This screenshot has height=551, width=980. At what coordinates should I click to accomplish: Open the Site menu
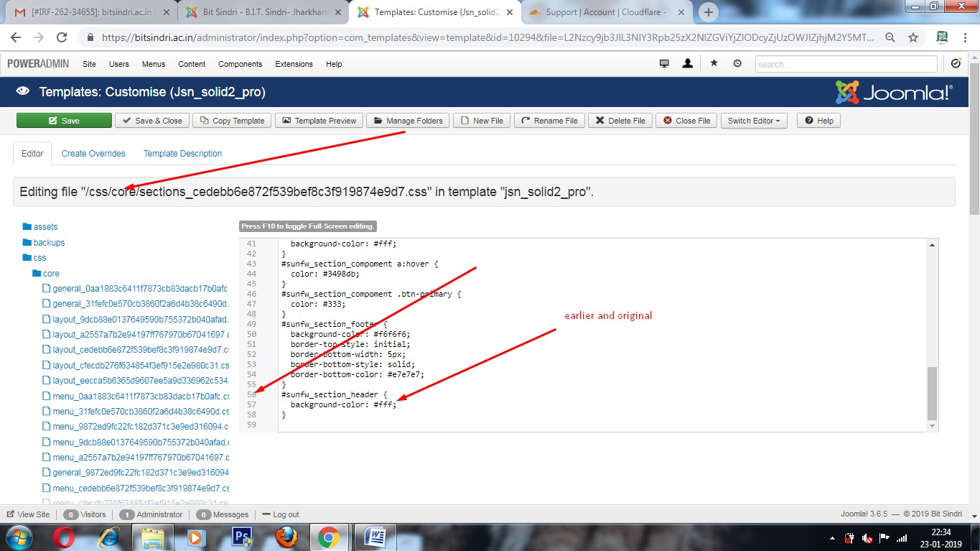89,64
